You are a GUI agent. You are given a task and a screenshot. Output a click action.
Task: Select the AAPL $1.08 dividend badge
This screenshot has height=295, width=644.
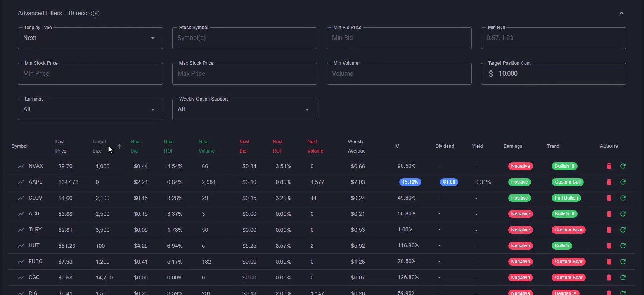pos(449,182)
